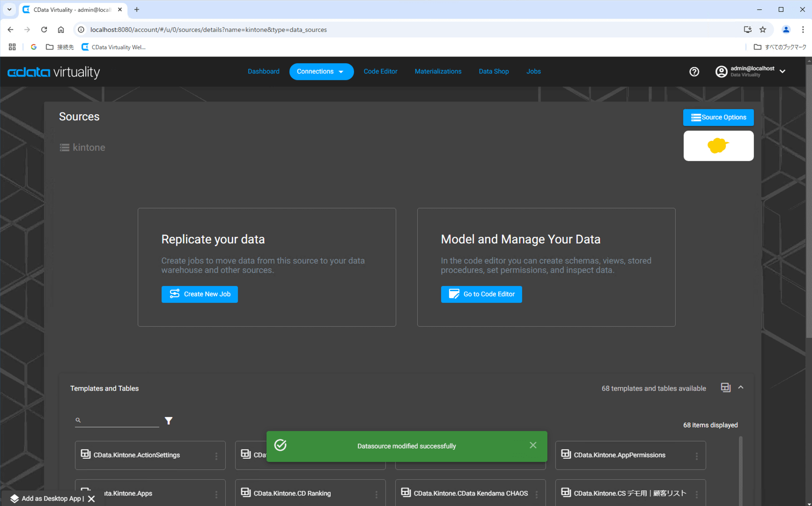This screenshot has height=506, width=812.
Task: Collapse the Templates and Tables section
Action: click(x=741, y=388)
